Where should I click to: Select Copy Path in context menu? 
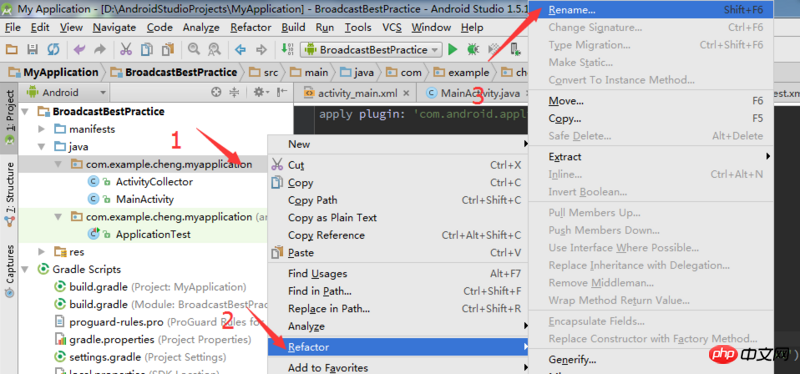point(398,200)
